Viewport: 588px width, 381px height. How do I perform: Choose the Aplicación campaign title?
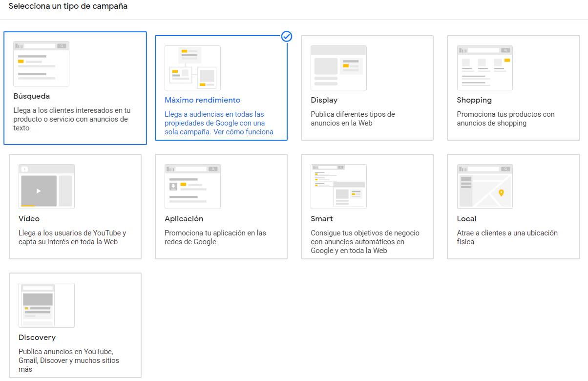pyautogui.click(x=184, y=219)
